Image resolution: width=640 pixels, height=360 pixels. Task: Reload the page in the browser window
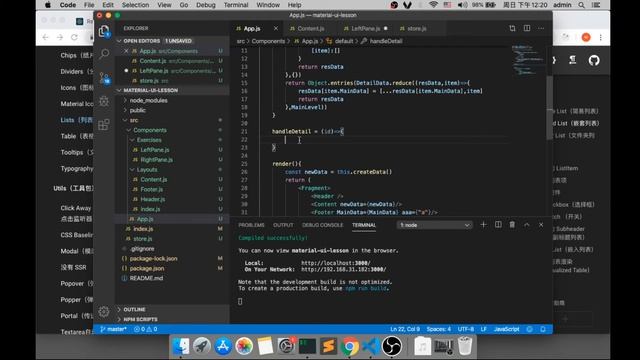tap(74, 37)
